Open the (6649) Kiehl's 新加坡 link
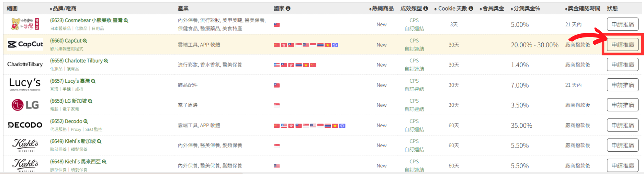Screen dimensions: 644x177 (x=73, y=142)
